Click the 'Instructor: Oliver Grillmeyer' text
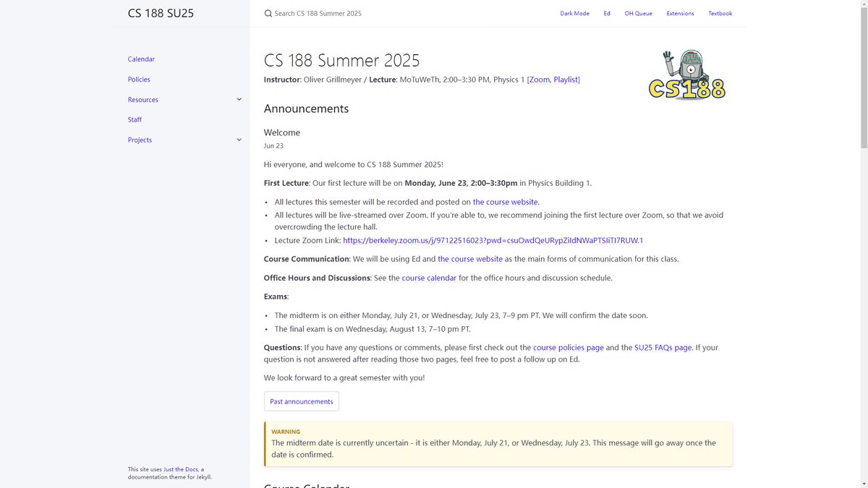Viewport: 868px width, 488px height. 313,80
